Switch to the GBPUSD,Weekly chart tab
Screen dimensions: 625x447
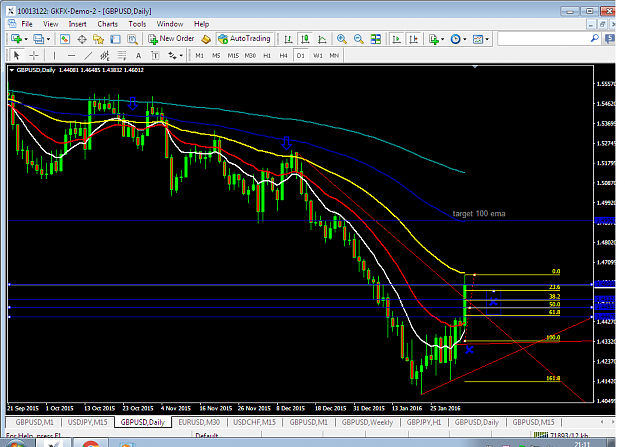pyautogui.click(x=367, y=422)
